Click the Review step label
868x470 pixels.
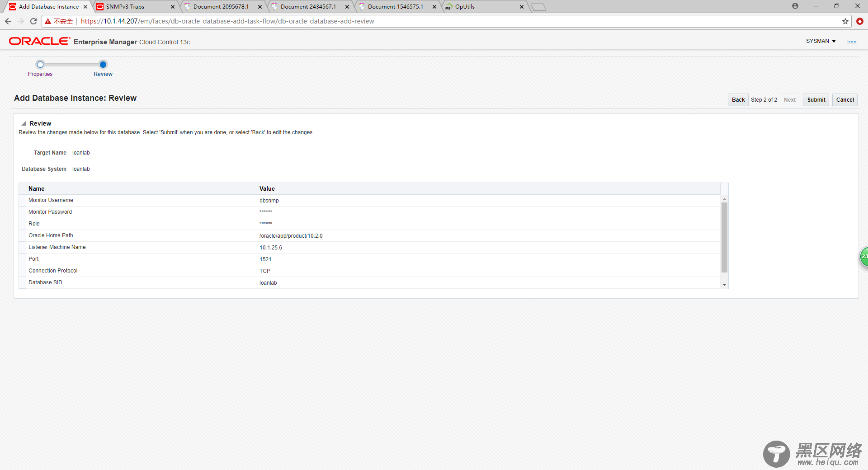103,74
